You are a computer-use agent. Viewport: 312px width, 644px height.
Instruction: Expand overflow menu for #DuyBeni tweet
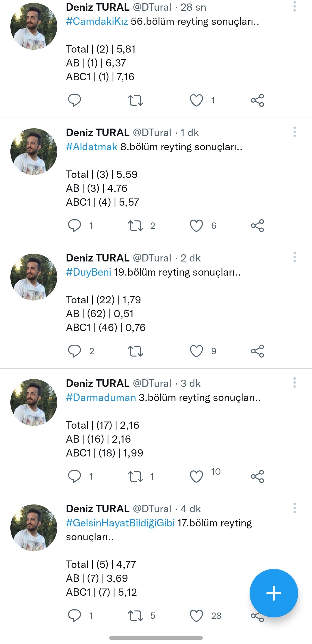[294, 257]
